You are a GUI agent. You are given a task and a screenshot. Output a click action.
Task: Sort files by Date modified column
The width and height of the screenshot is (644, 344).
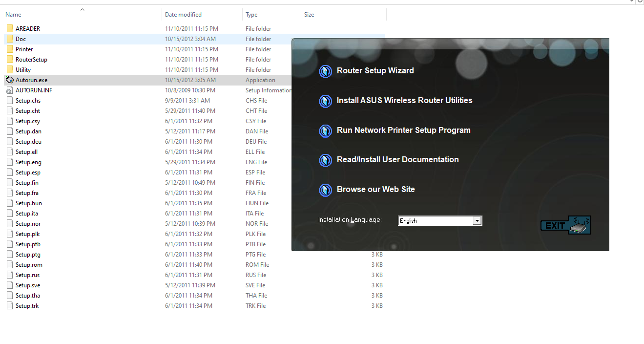pyautogui.click(x=183, y=15)
